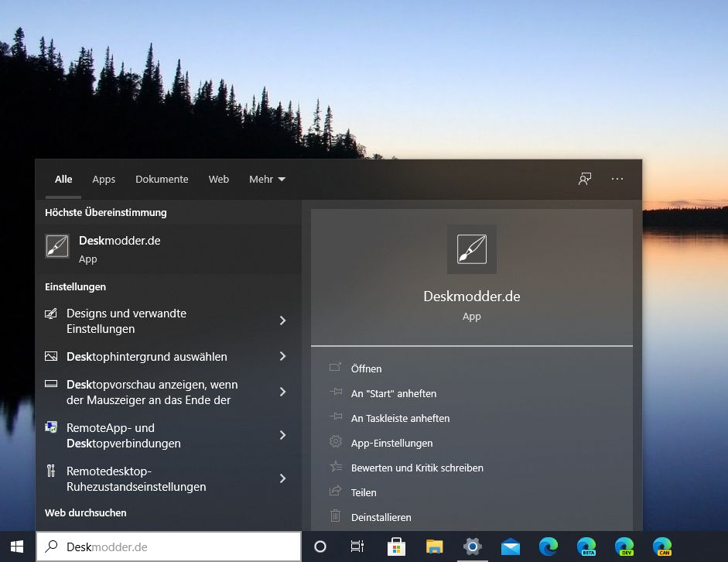Launch Edge Beta from taskbar
728x562 pixels.
coord(586,547)
